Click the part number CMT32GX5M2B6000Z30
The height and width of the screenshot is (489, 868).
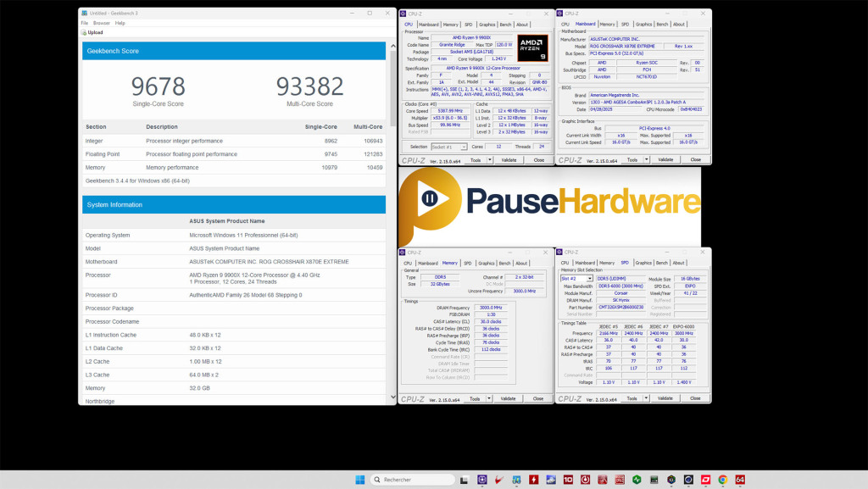pos(620,307)
